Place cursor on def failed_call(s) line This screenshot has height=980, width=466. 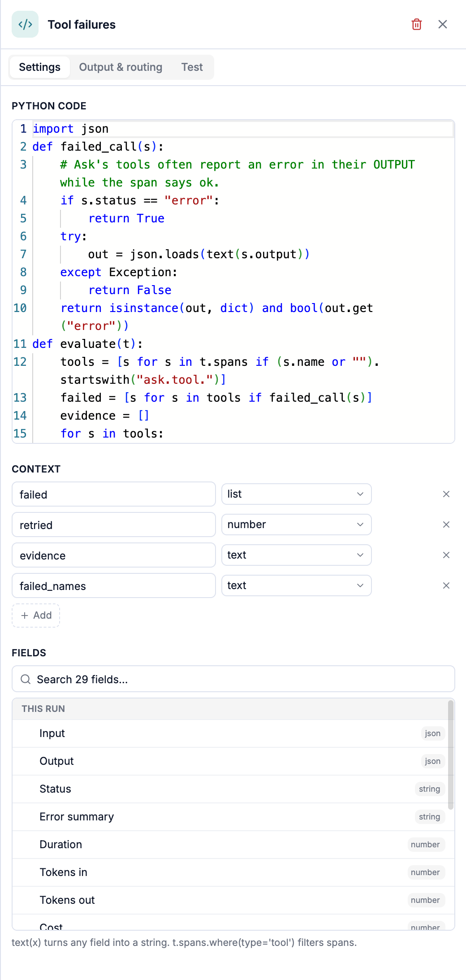click(x=98, y=147)
